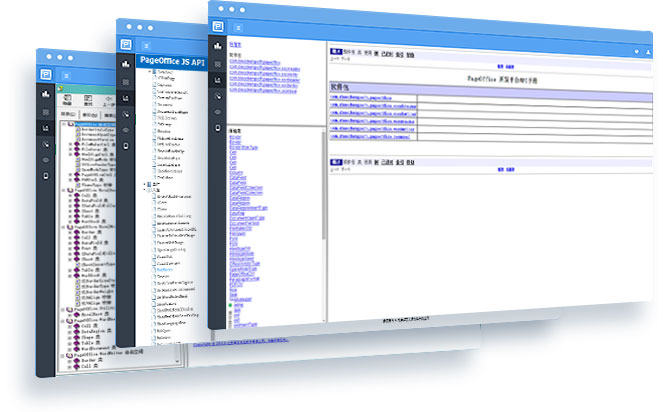Open the mobile device icon in the back window sidebar

46,176
